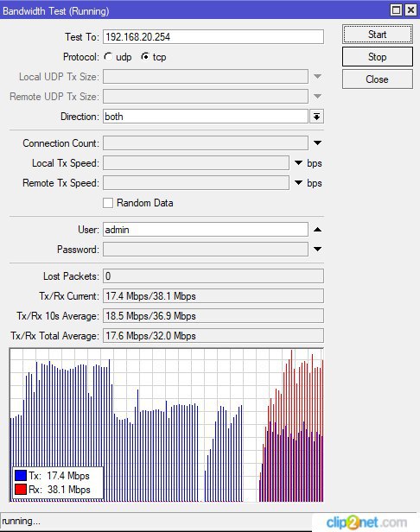The image size is (420, 532).
Task: Stop the running bandwidth test
Action: pos(377,57)
